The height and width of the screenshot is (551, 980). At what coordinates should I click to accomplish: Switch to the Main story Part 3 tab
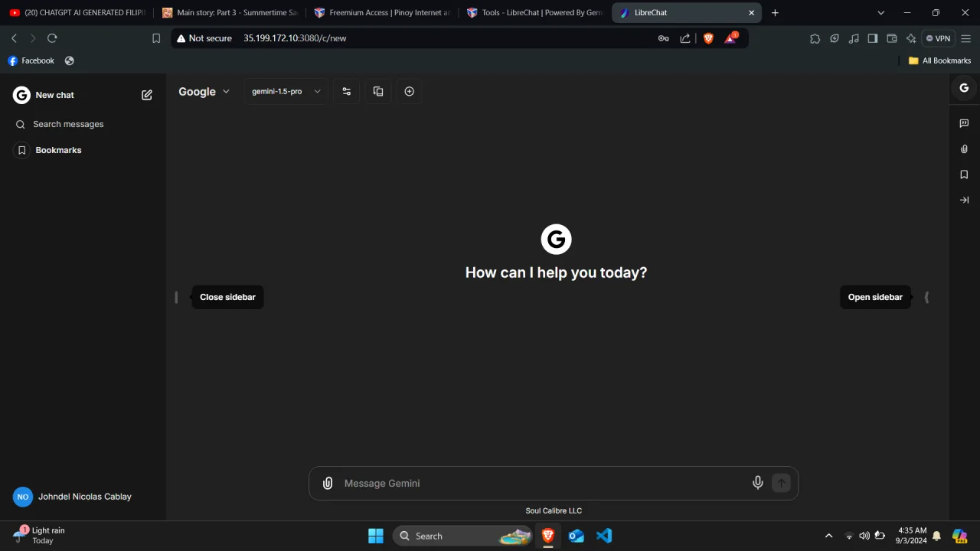tap(230, 12)
